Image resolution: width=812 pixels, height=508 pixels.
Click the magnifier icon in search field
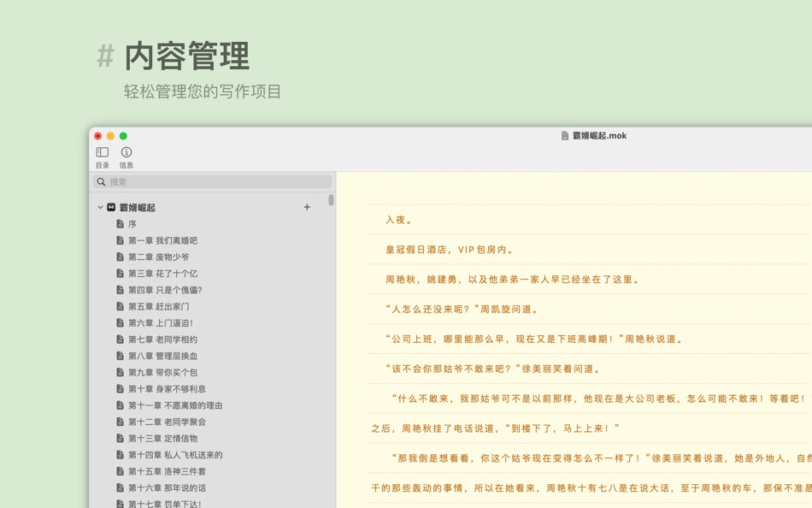point(101,182)
